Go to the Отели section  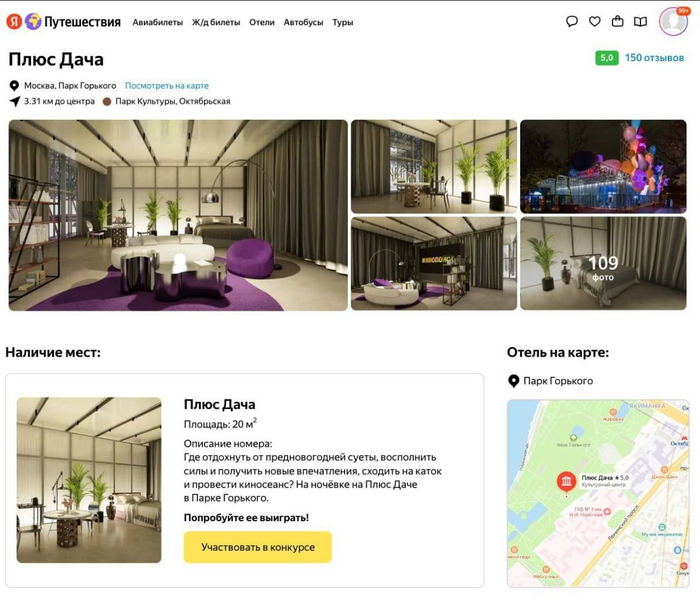tap(262, 22)
